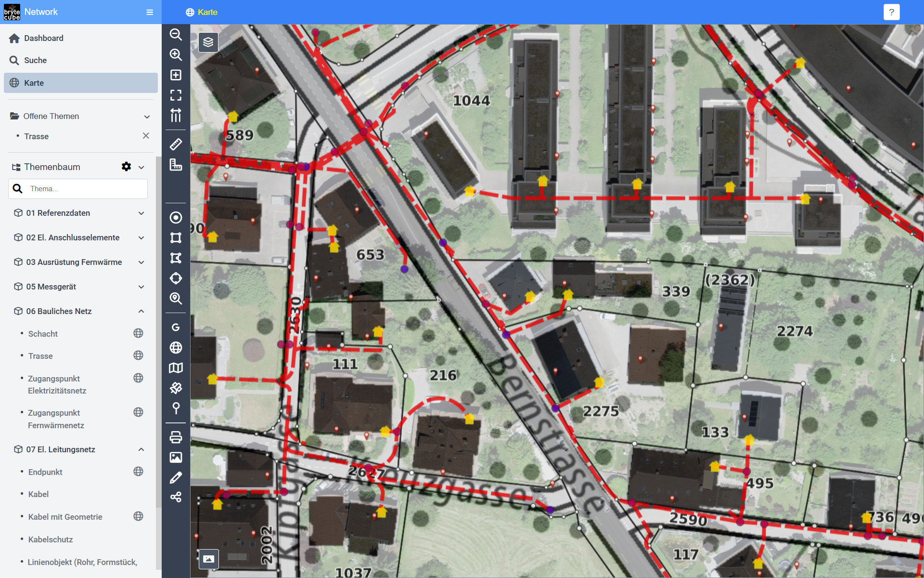
Task: Expand the 01 Referenzdaten group
Action: click(141, 213)
